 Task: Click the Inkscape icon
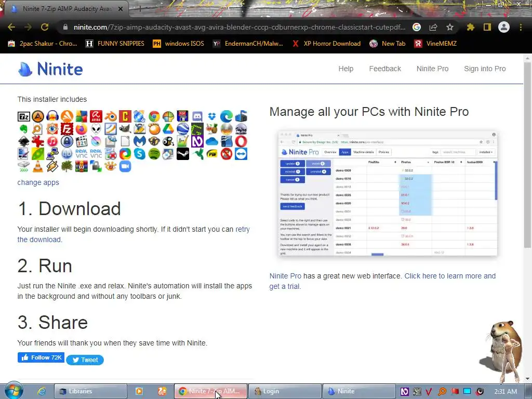click(x=24, y=141)
